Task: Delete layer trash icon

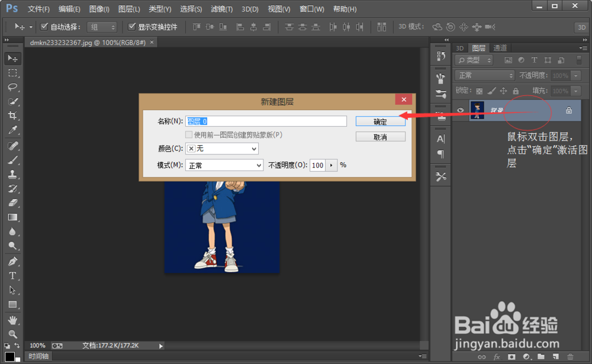Action: coord(570,357)
